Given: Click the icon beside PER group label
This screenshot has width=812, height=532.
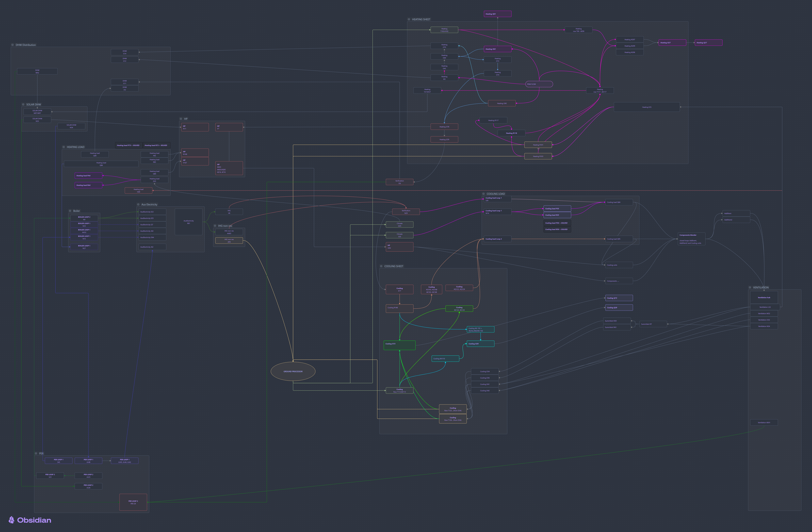Looking at the screenshot, I should tap(36, 453).
